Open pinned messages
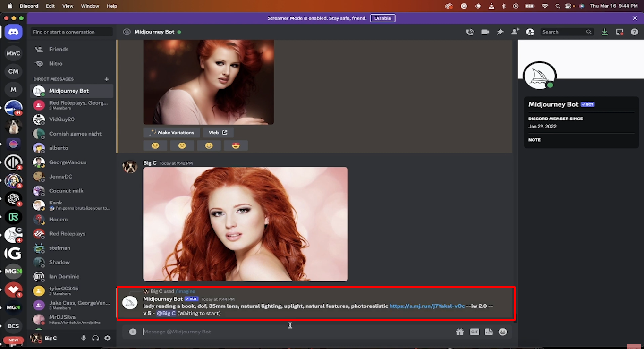 [x=500, y=32]
